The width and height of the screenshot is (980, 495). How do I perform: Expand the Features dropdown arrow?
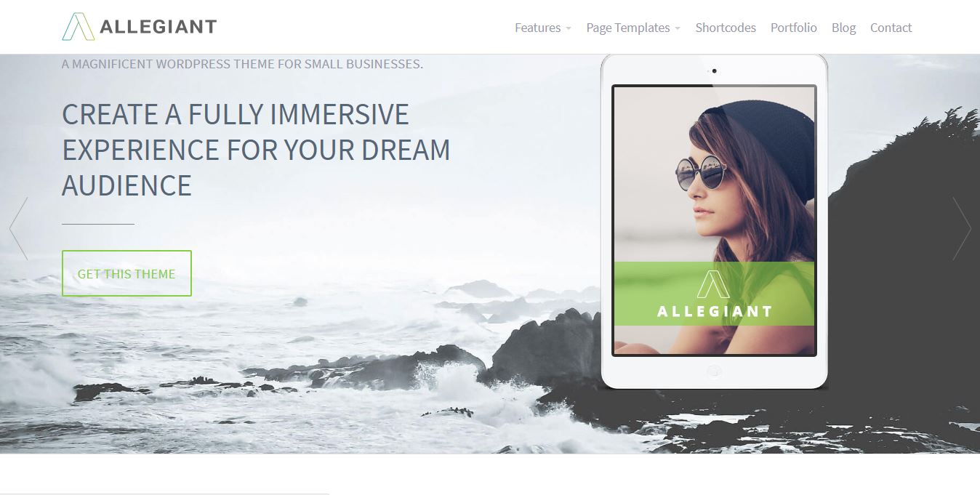click(569, 28)
